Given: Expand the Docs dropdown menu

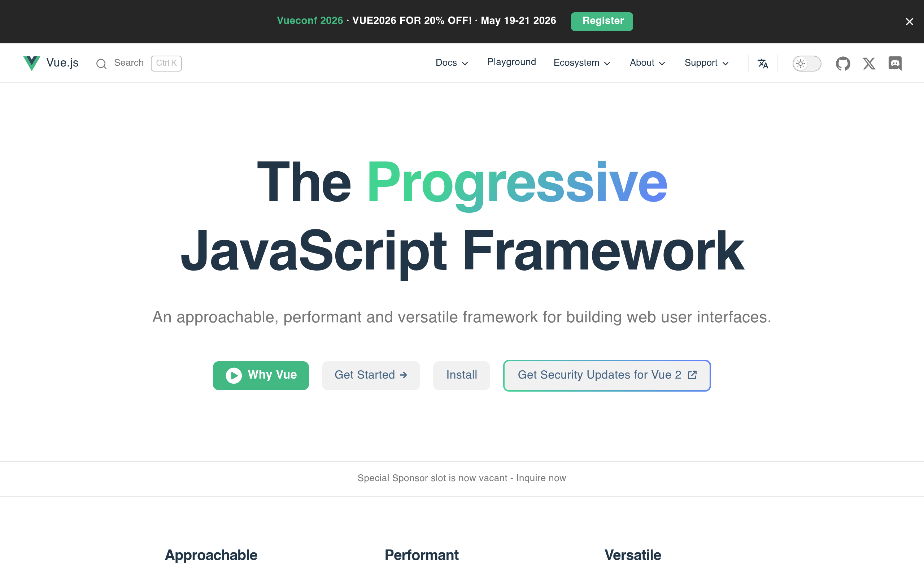Looking at the screenshot, I should 452,63.
